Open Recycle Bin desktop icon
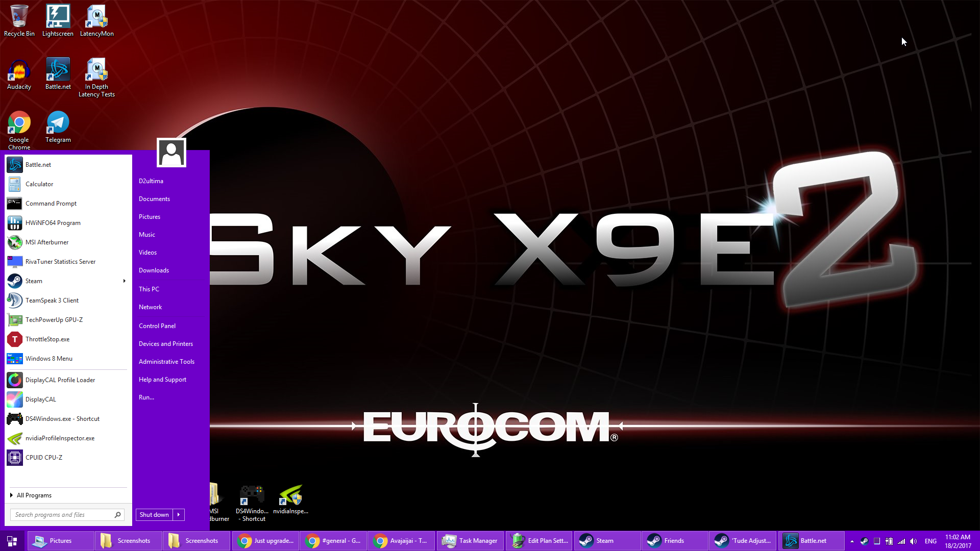 click(19, 20)
